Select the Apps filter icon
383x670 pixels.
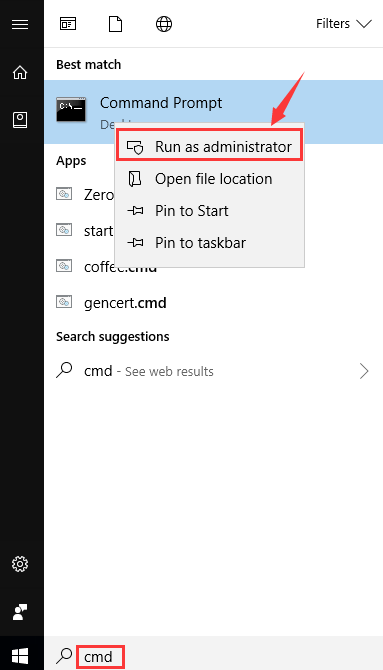(x=68, y=24)
